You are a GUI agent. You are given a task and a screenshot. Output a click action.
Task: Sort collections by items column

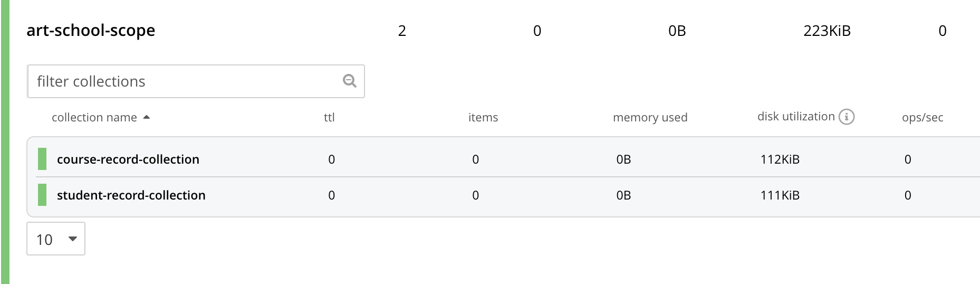483,117
